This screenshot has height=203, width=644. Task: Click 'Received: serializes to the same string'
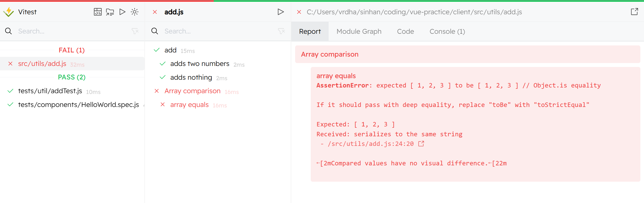click(389, 134)
